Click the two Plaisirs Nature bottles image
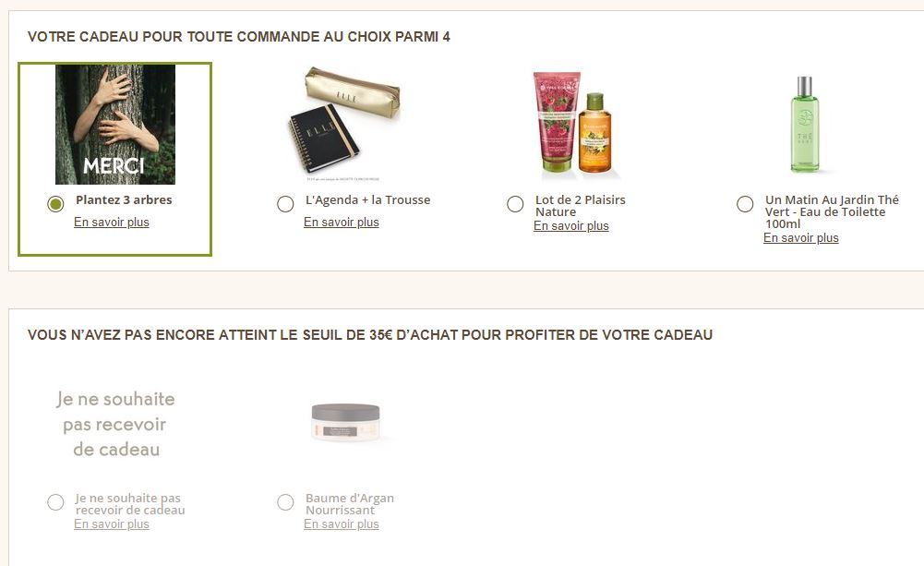The height and width of the screenshot is (566, 924). (574, 125)
